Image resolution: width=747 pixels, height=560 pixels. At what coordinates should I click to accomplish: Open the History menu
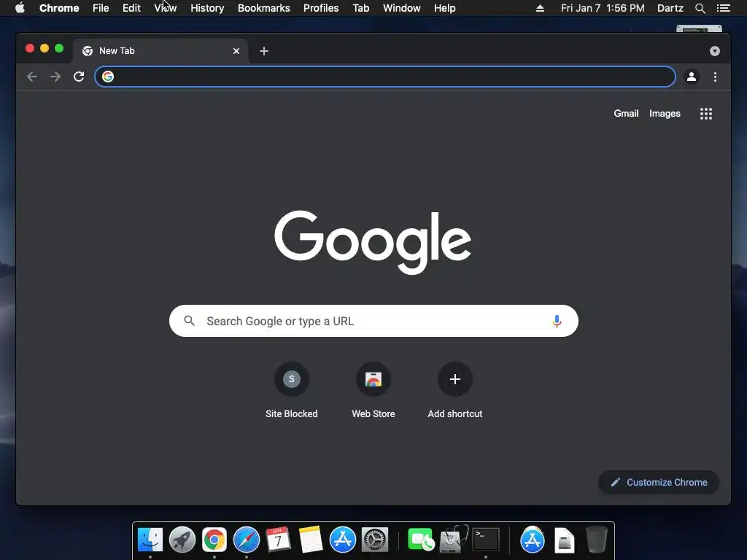tap(207, 8)
